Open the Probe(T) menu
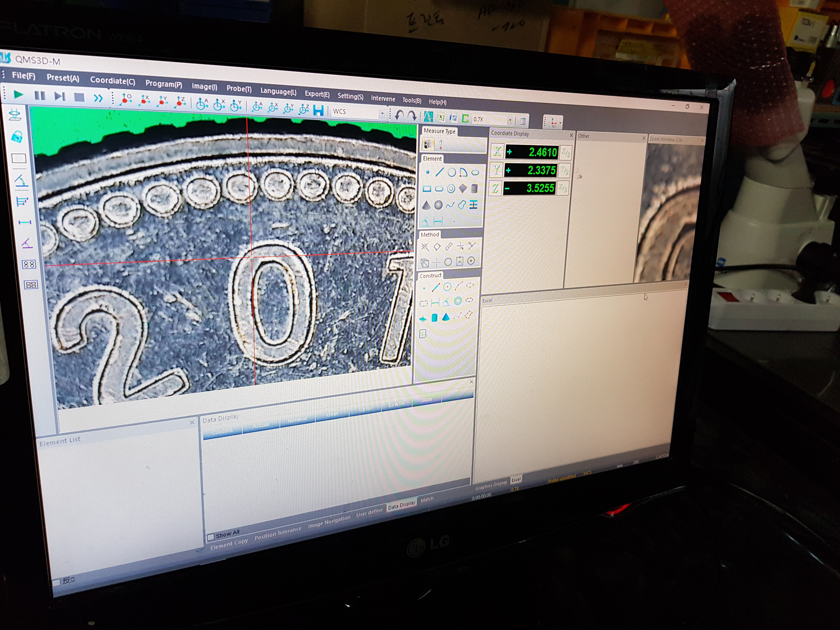Screen dimensions: 840x630 point(239,89)
